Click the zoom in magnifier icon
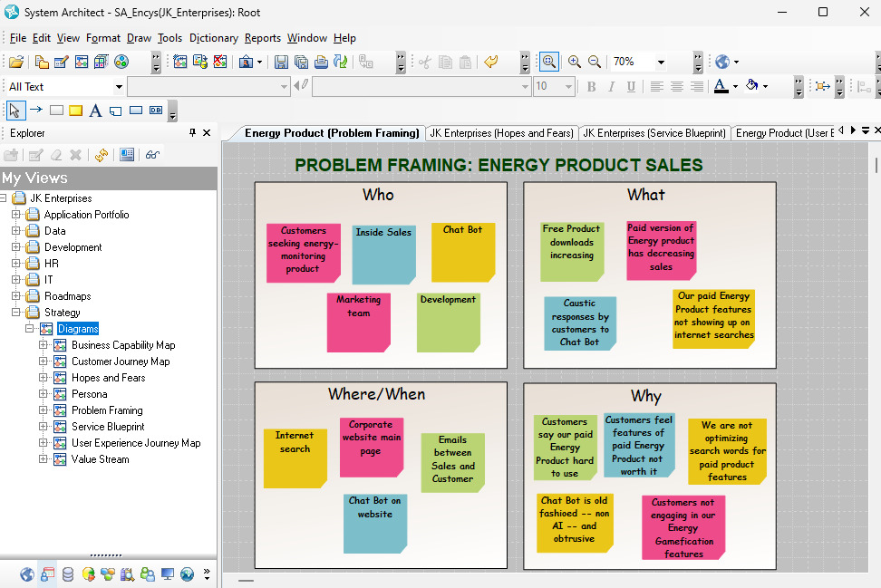Screen dimensions: 881x588 coord(575,62)
